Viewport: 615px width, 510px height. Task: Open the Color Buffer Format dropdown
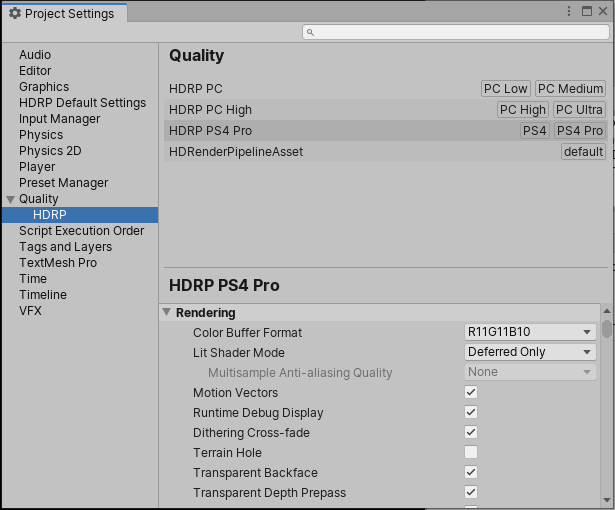click(x=530, y=332)
